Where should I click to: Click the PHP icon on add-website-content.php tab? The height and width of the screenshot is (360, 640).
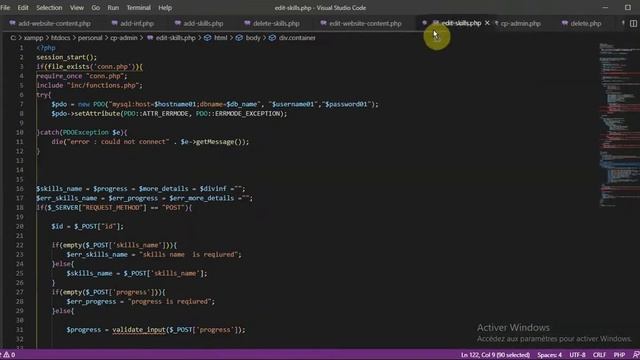pos(12,23)
